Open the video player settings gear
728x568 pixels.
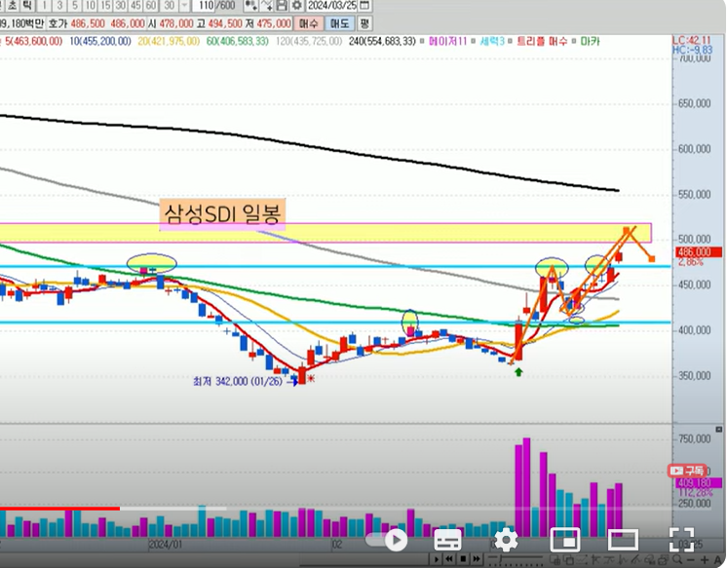tap(506, 540)
